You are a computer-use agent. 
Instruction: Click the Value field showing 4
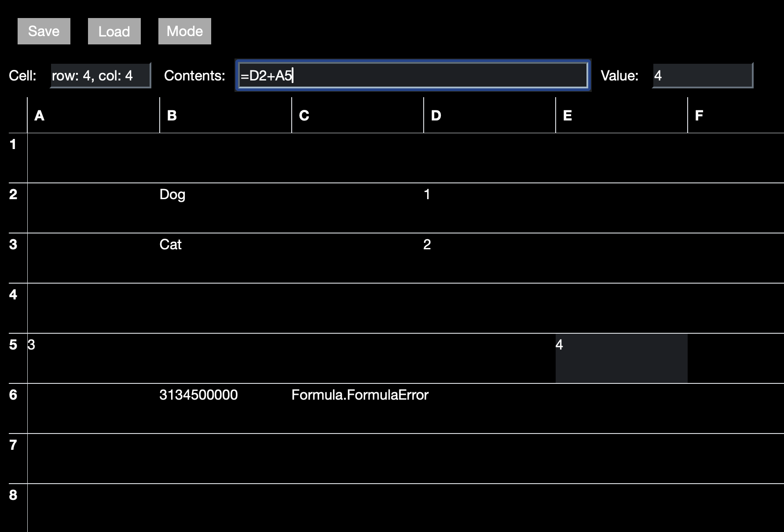coord(701,75)
